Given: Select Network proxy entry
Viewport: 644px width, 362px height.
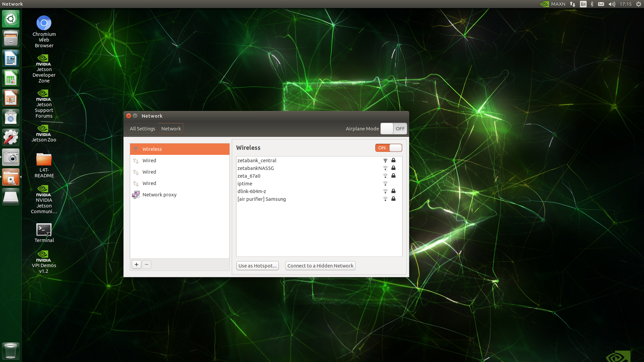Looking at the screenshot, I should click(180, 195).
